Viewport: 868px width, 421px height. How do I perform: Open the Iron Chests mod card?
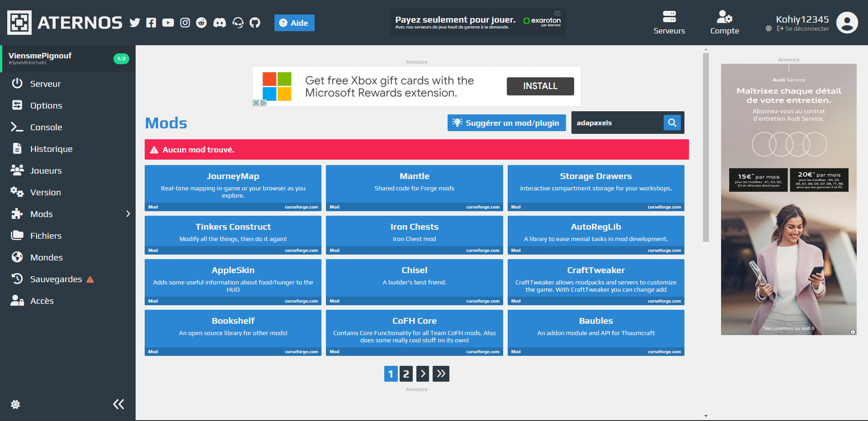tap(415, 235)
